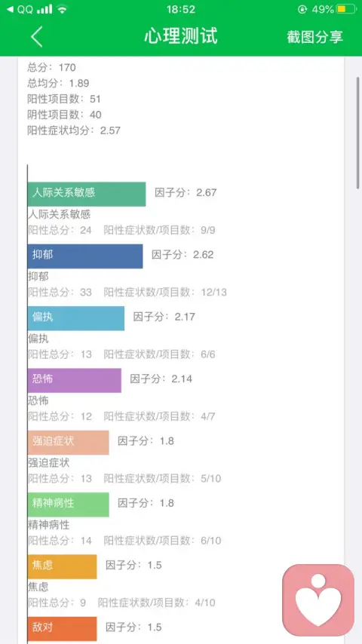The image size is (362, 644).
Task: Select the 焦虑 yellow bar
Action: click(x=62, y=567)
